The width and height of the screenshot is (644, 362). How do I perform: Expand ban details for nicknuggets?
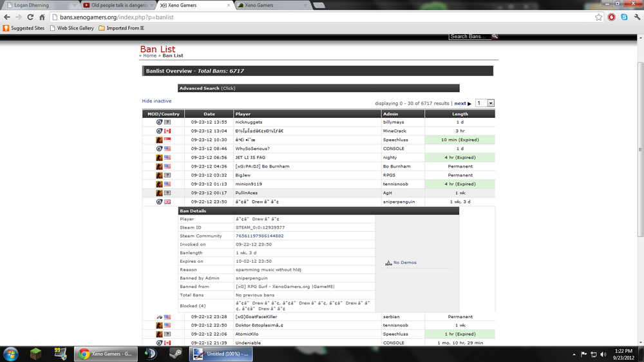tap(319, 122)
